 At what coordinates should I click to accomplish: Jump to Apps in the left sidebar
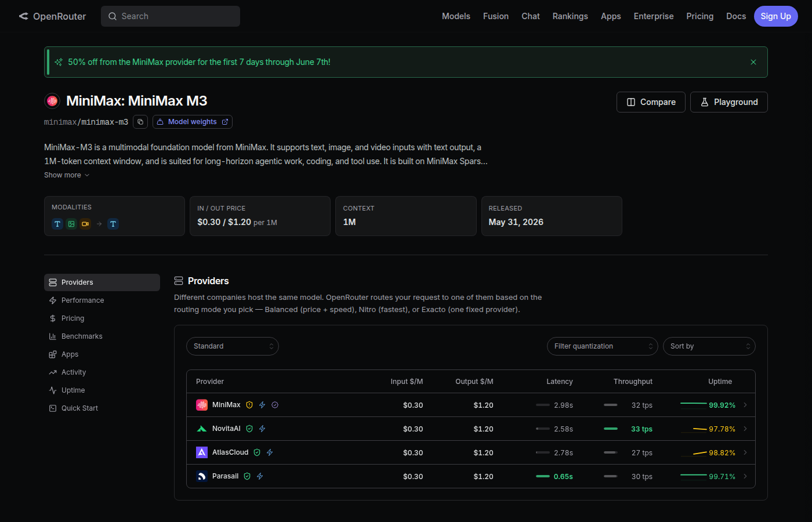(102, 354)
